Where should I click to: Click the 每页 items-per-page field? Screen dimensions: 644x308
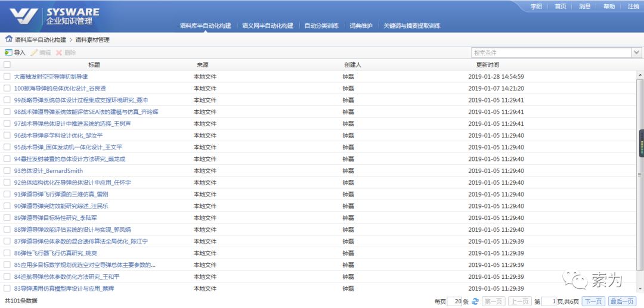[454, 301]
